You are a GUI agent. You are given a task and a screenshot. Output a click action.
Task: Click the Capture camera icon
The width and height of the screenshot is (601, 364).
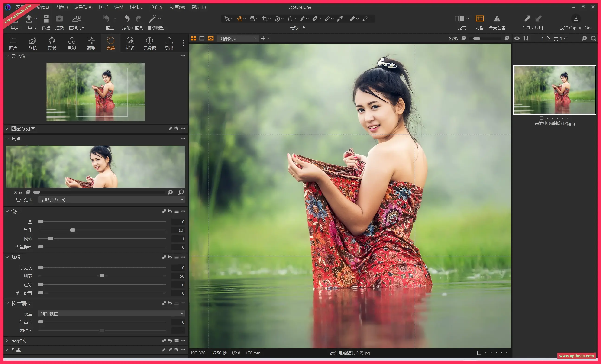click(x=59, y=19)
